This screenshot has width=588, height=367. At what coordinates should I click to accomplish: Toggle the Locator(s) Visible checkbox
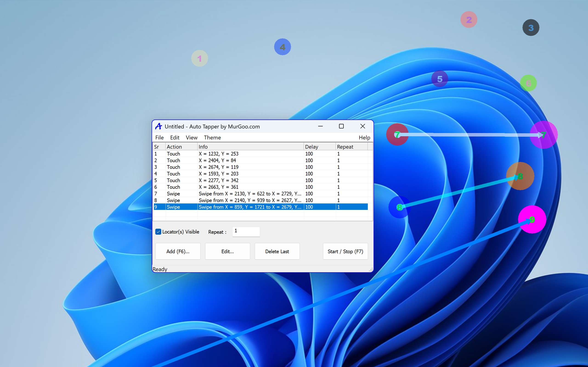[x=158, y=232]
